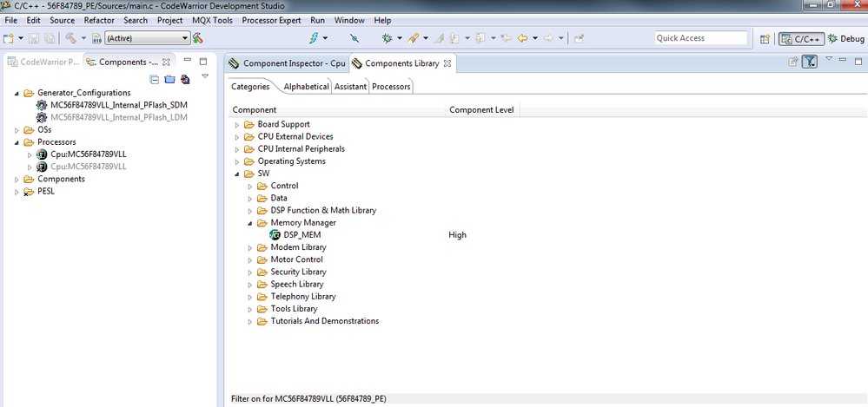Select the Tutorials And Demonstrations folder

(x=324, y=321)
